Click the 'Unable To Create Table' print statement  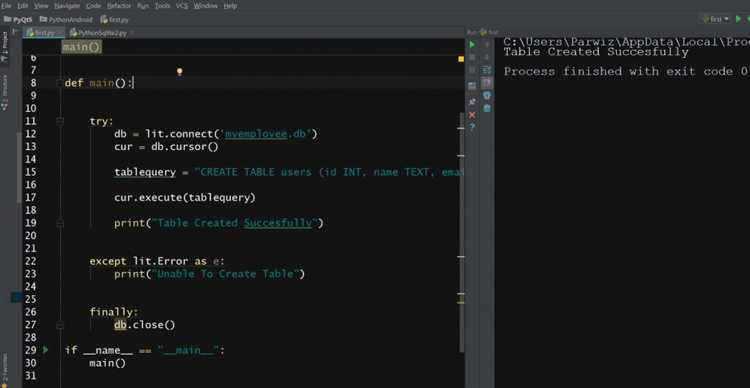coord(209,274)
